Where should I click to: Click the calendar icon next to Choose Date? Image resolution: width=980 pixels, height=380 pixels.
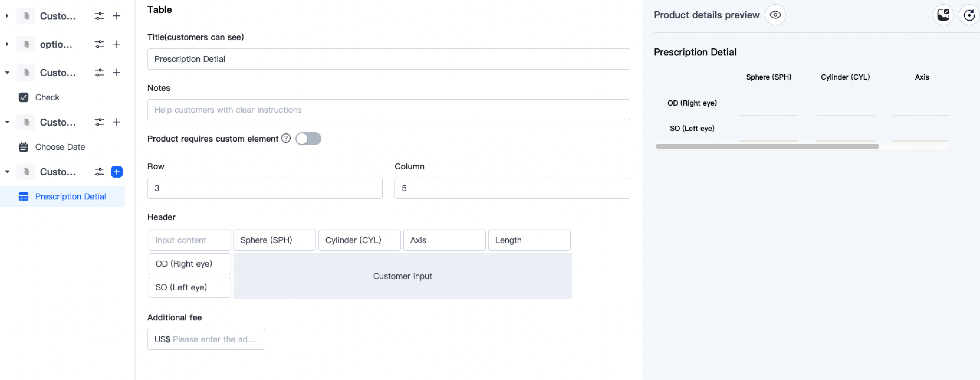(x=24, y=147)
